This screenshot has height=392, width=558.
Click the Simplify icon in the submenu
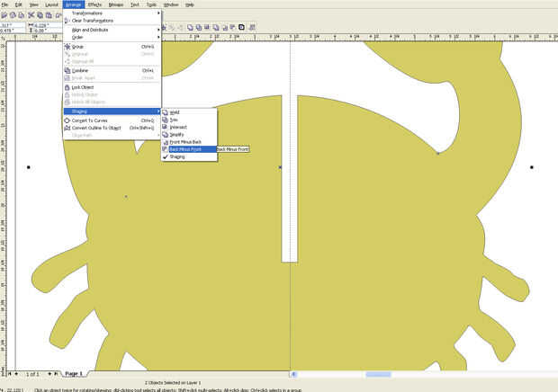coord(165,135)
